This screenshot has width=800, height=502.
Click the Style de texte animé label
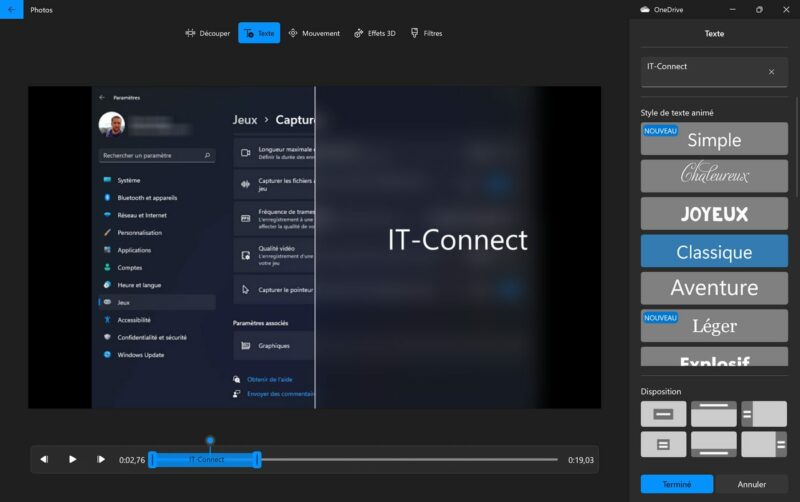pyautogui.click(x=677, y=113)
